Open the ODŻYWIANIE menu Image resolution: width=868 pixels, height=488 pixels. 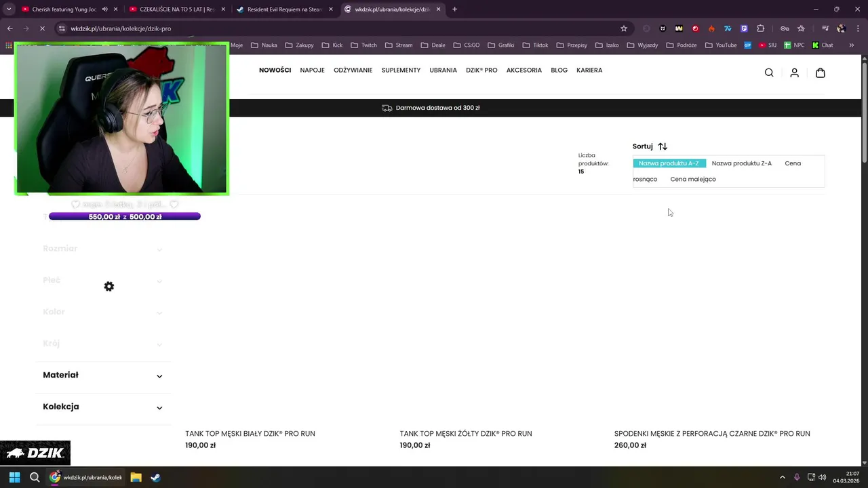tap(353, 70)
